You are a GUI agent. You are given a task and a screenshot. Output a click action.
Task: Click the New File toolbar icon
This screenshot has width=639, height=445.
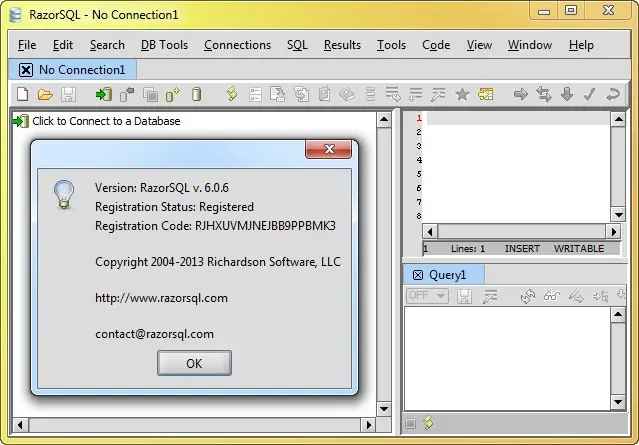(22, 95)
